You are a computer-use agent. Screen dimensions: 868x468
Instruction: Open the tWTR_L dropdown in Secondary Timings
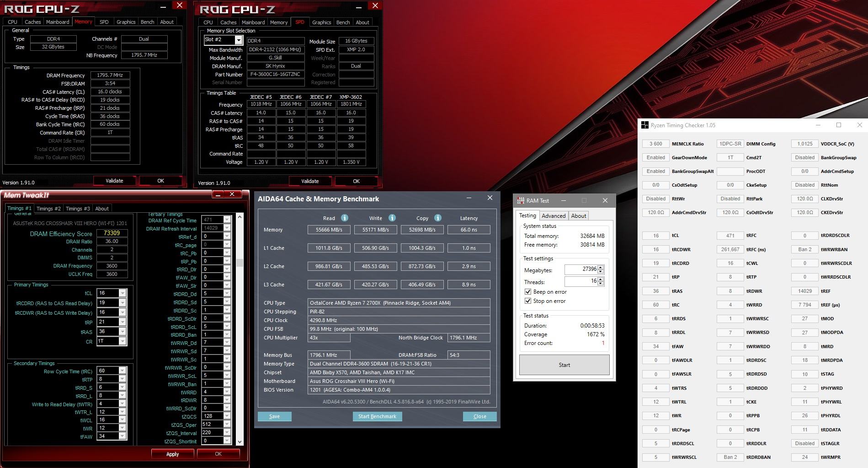(x=122, y=412)
